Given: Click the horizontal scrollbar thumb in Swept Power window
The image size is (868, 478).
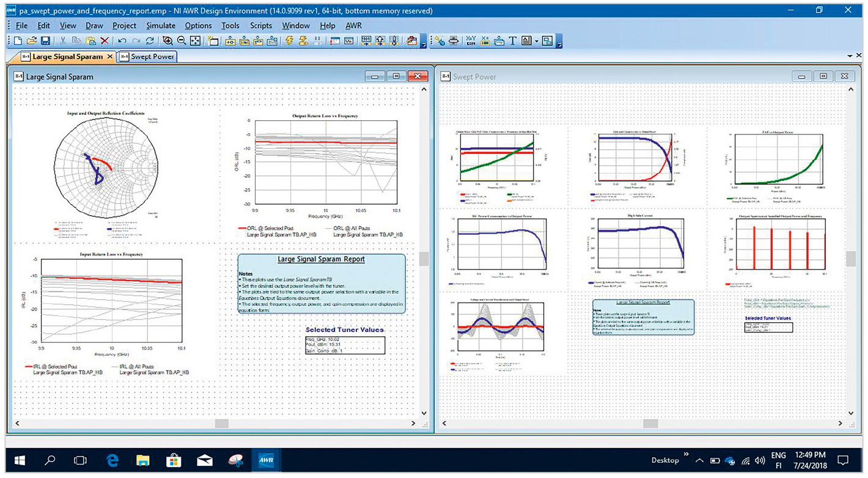Looking at the screenshot, I should pos(650,423).
